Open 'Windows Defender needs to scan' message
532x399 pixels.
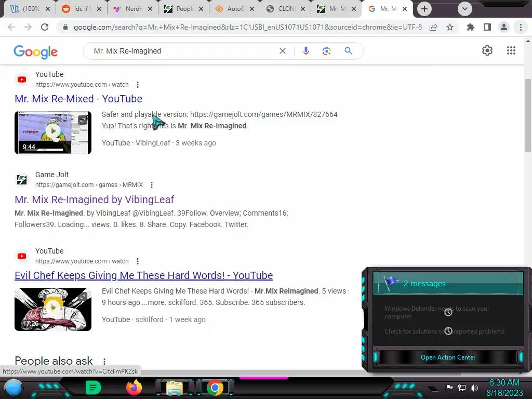click(x=437, y=312)
